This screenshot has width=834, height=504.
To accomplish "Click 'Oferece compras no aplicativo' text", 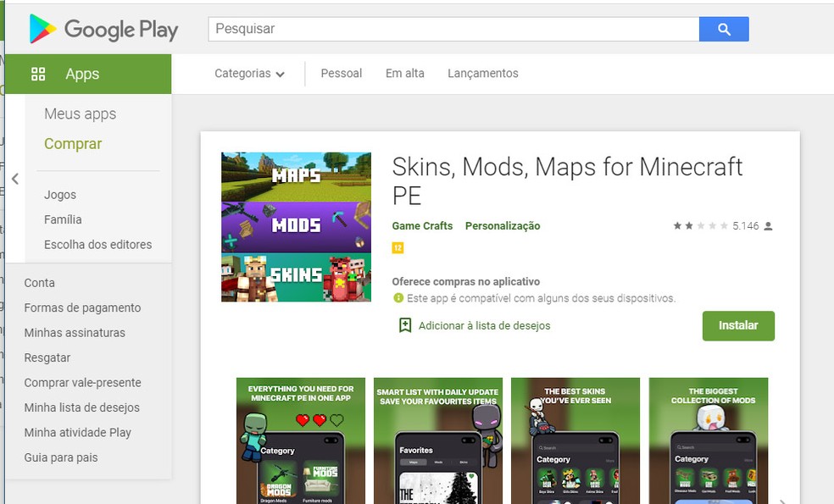I will [x=466, y=282].
